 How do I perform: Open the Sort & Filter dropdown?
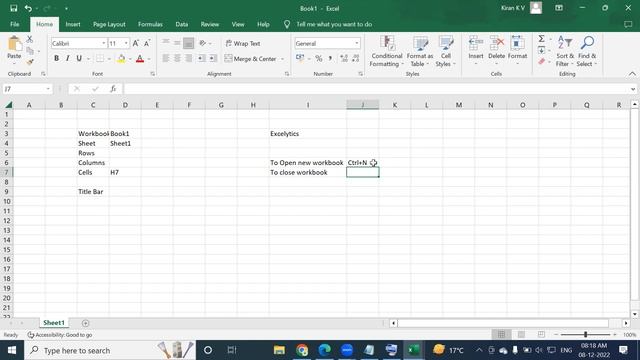tap(565, 51)
